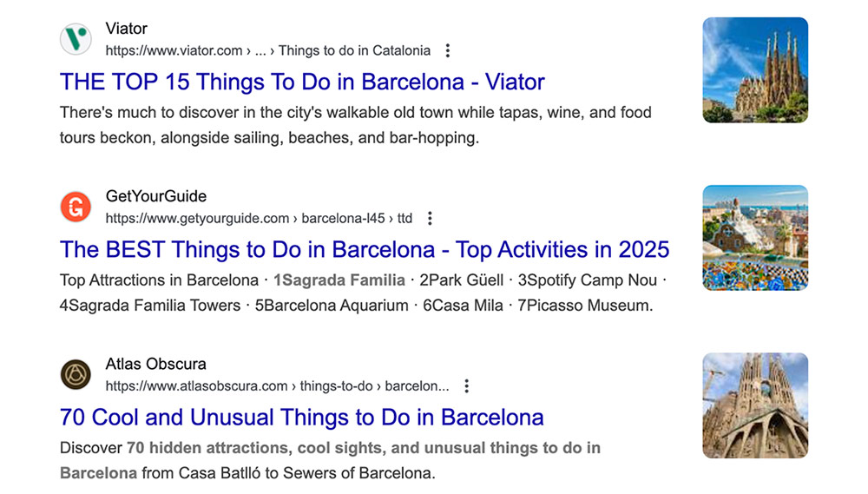Click the viator.com breadcrumb URL
Image resolution: width=868 pixels, height=494 pixels.
pos(268,51)
